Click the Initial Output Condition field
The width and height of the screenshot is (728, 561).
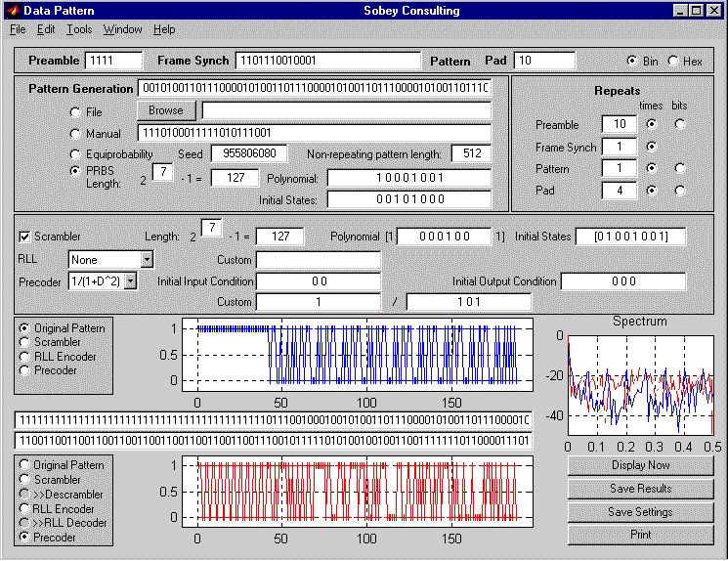tap(623, 281)
